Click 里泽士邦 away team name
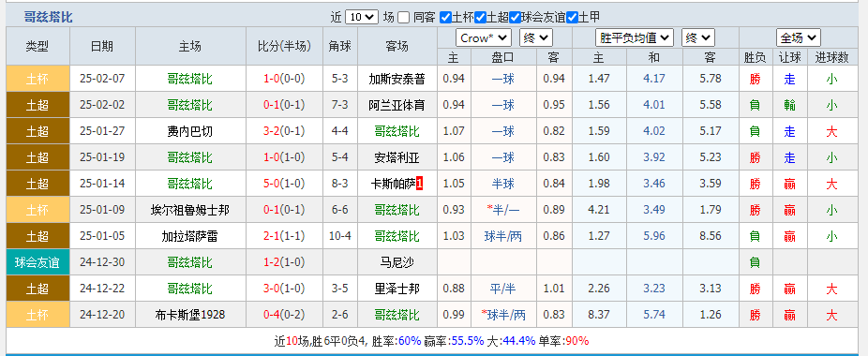The height and width of the screenshot is (356, 868). coord(397,289)
